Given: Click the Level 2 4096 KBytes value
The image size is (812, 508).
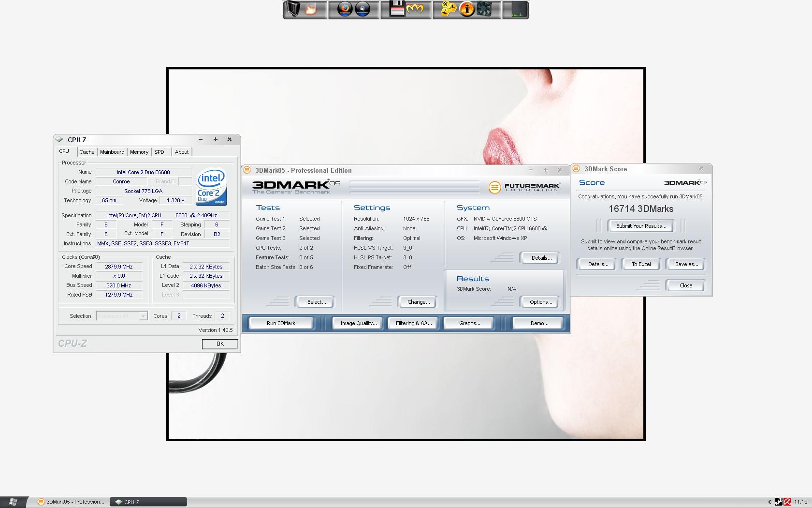Looking at the screenshot, I should (206, 285).
